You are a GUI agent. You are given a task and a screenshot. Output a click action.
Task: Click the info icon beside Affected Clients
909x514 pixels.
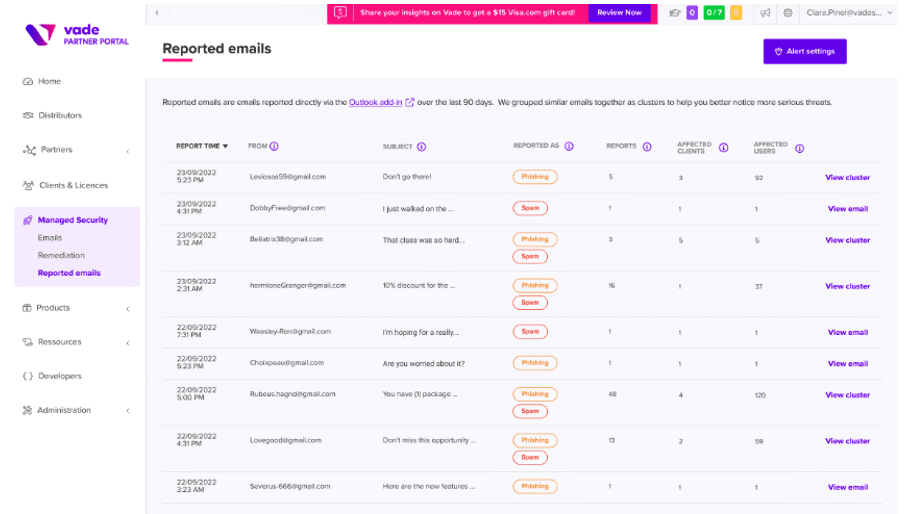point(723,148)
